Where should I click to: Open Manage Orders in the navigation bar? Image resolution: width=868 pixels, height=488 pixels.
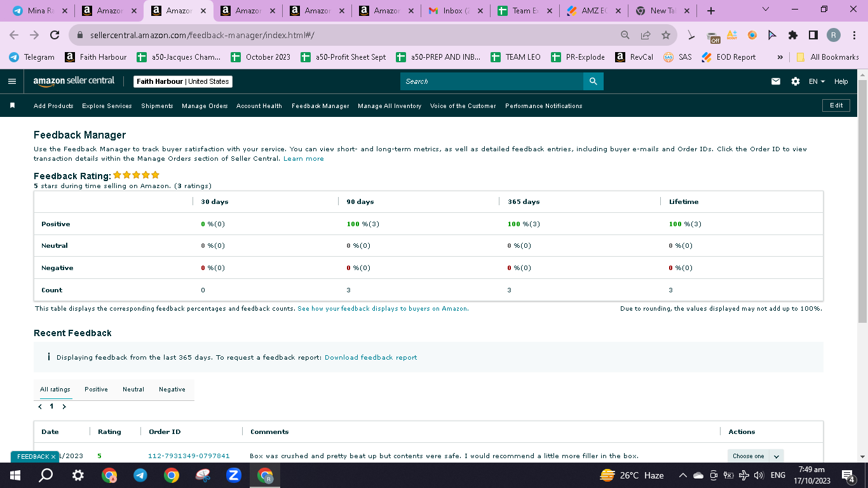pos(205,106)
